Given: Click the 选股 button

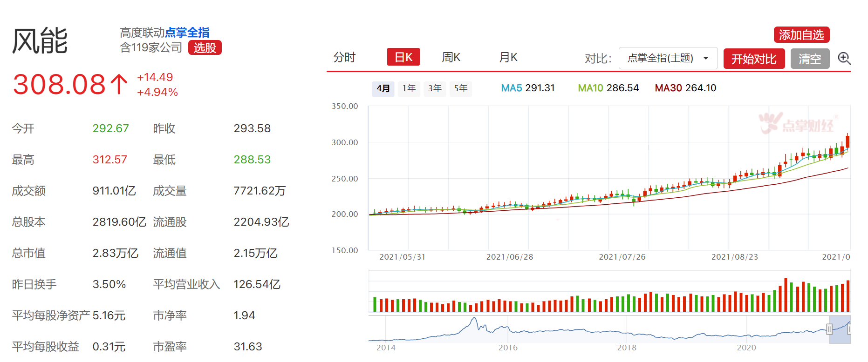Looking at the screenshot, I should tap(205, 47).
